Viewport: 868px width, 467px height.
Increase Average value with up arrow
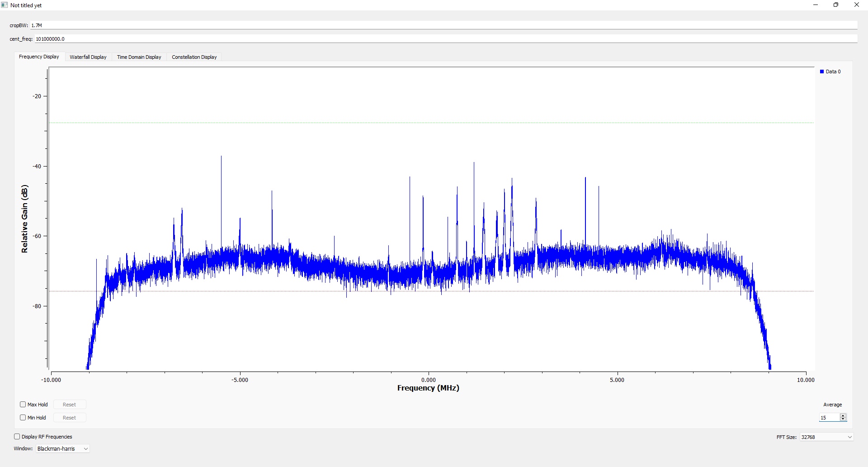[843, 415]
